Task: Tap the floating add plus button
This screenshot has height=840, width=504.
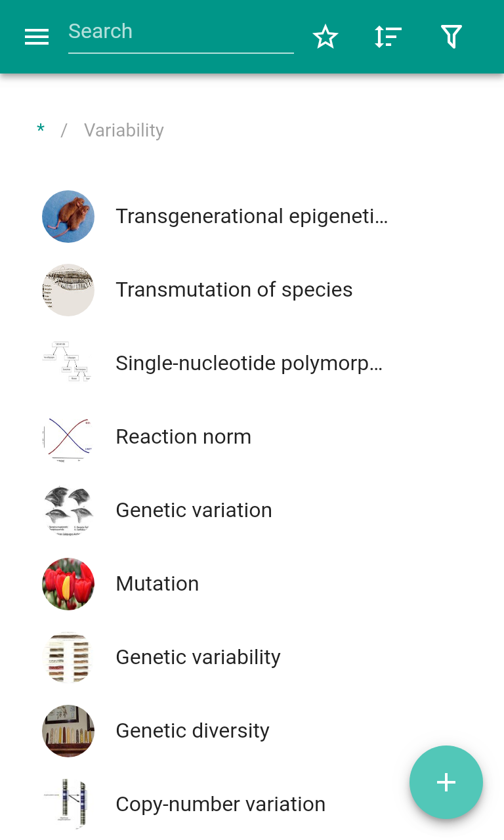Action: [446, 782]
